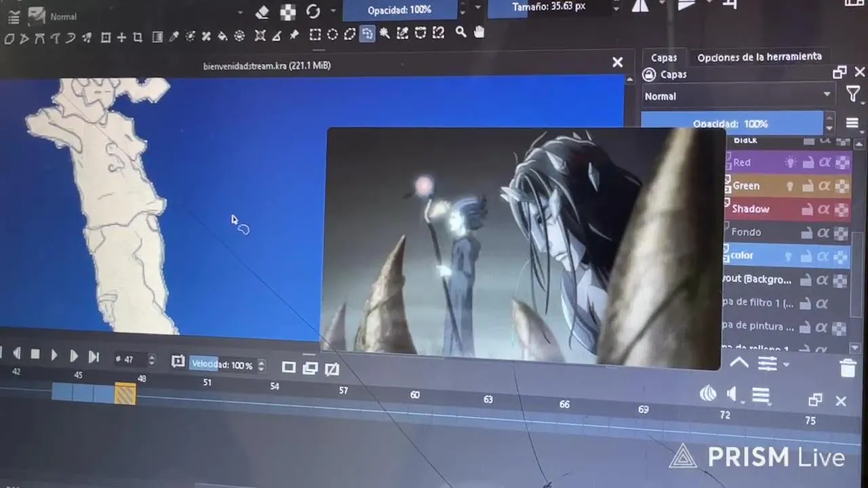The height and width of the screenshot is (488, 868).
Task: Select the Multibrush tool
Action: coord(87,37)
